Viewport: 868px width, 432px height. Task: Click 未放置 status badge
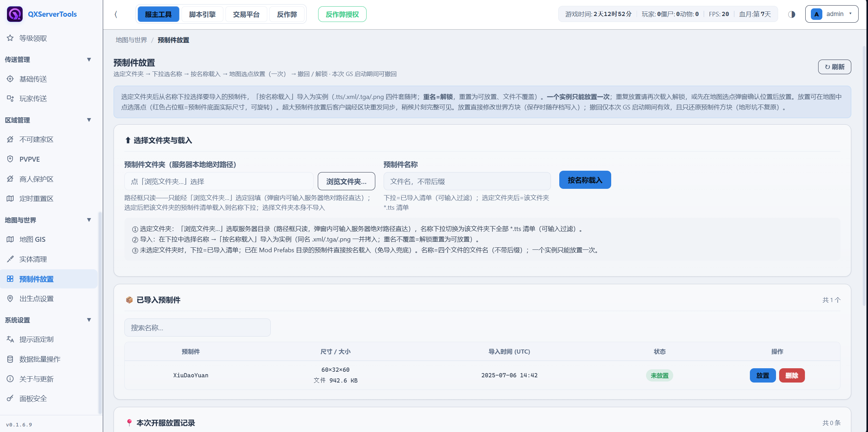pos(660,376)
